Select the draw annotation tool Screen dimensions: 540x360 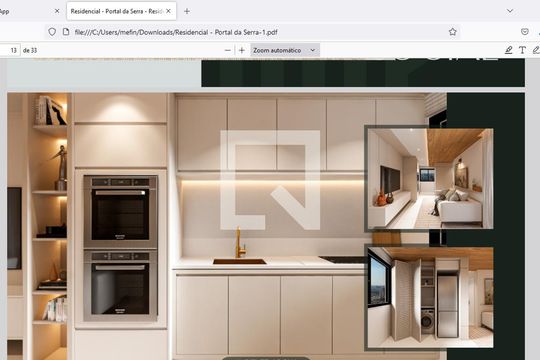pyautogui.click(x=536, y=50)
